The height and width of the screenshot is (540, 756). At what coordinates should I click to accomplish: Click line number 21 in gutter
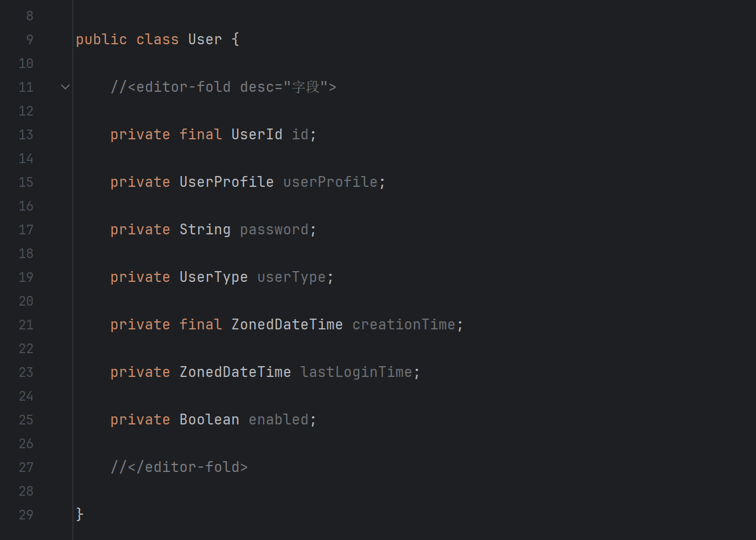(26, 325)
